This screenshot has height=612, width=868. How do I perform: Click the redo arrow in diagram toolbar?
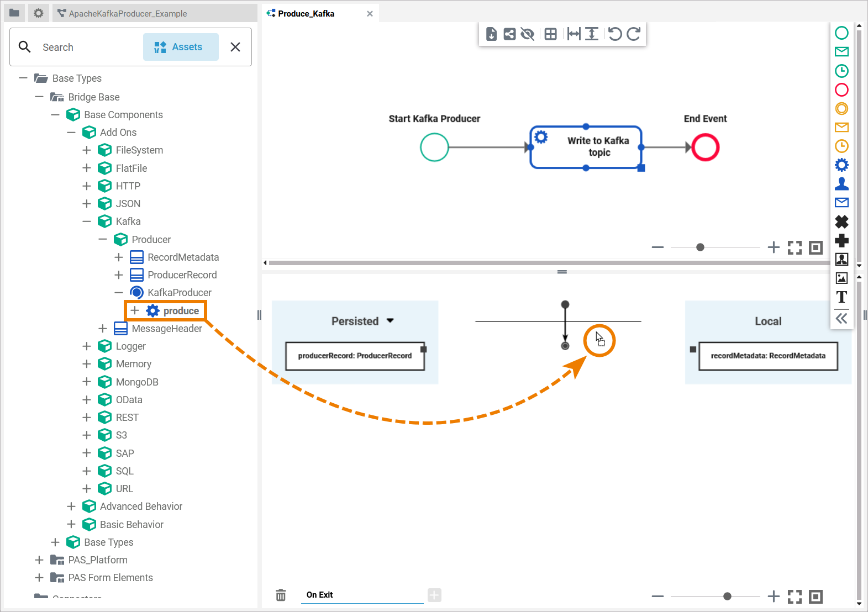click(x=634, y=34)
